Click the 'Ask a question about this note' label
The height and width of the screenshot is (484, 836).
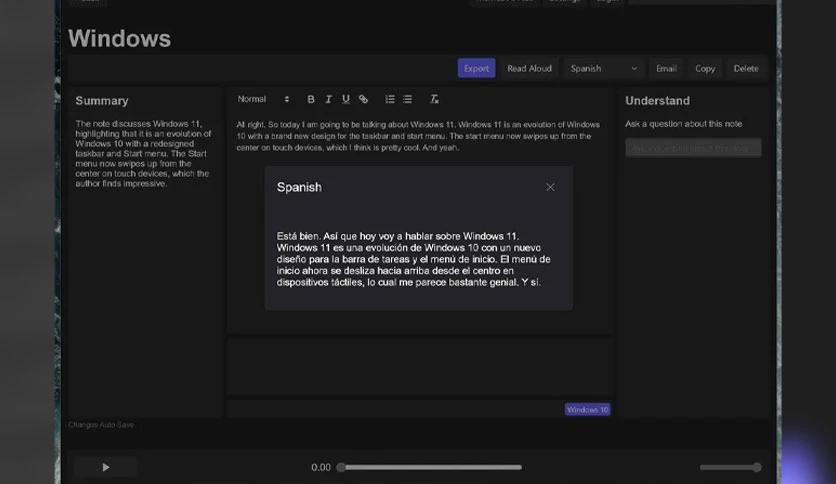684,124
